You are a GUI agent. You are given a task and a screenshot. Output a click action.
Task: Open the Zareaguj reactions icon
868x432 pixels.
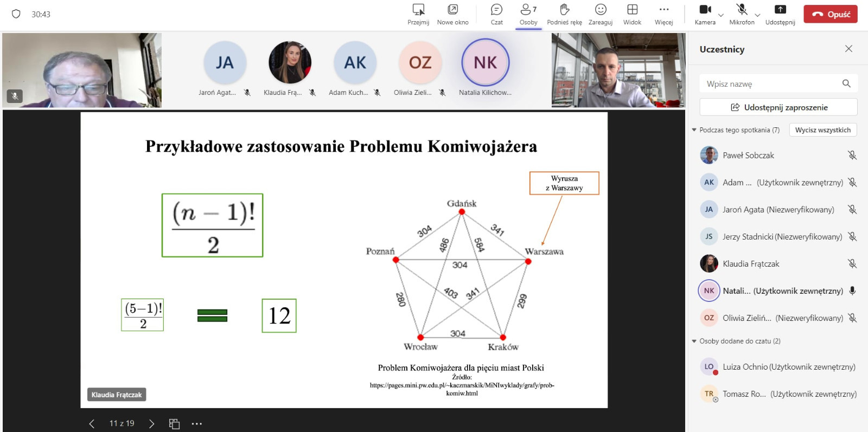(601, 10)
